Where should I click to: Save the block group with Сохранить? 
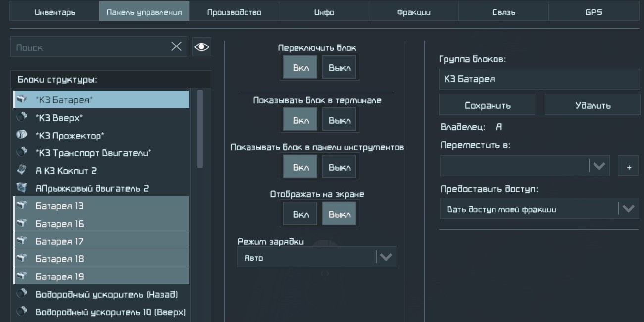click(488, 105)
